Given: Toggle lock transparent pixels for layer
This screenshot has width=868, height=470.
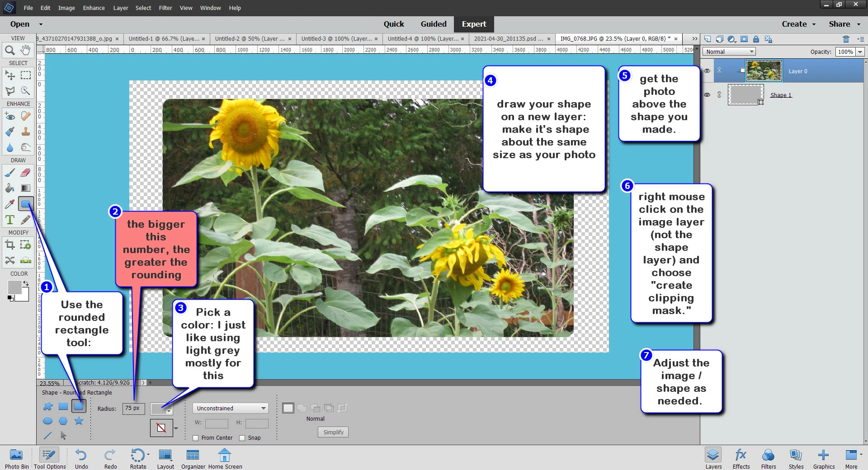Looking at the screenshot, I should 768,39.
